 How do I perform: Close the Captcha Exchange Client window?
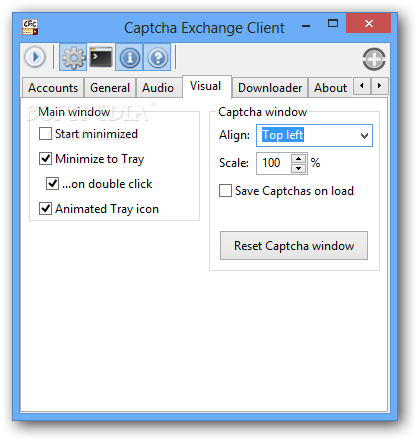pos(368,23)
